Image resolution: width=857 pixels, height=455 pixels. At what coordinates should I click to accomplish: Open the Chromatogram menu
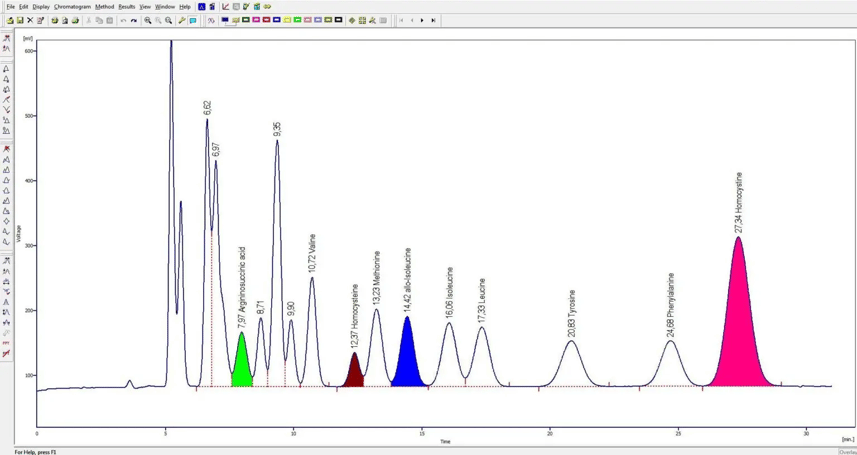click(x=72, y=7)
